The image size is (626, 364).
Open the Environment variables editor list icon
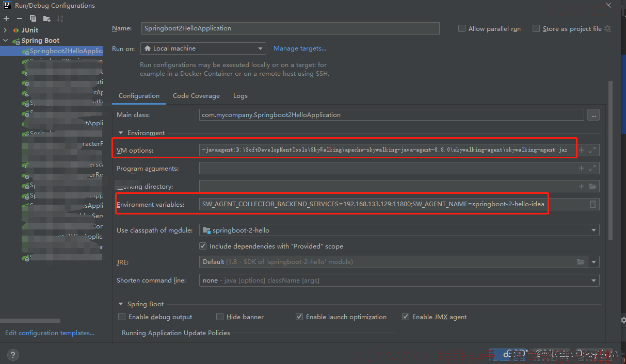tap(592, 204)
